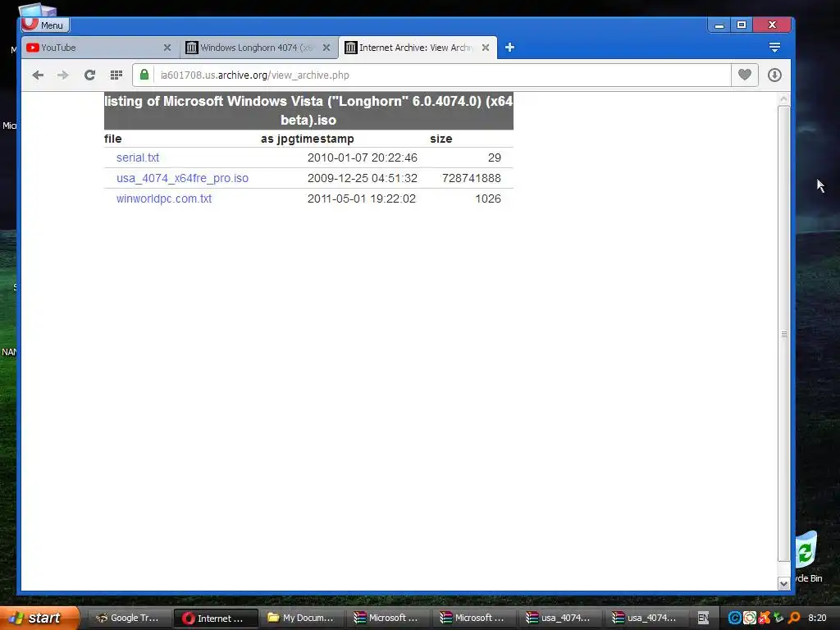840x630 pixels.
Task: Open second usa_4074... taskbar button
Action: (x=646, y=618)
